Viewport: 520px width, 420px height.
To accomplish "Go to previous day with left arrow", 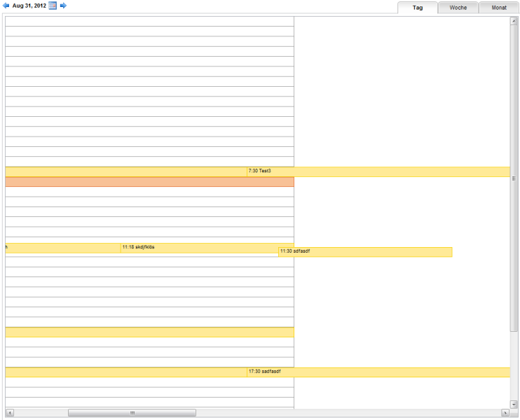I will (x=6, y=6).
